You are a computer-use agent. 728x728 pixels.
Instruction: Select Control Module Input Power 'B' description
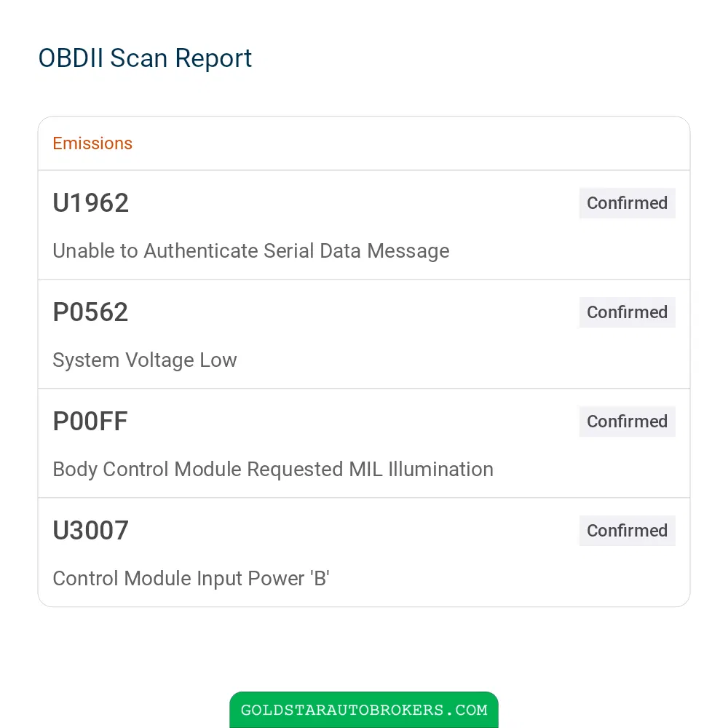[191, 579]
